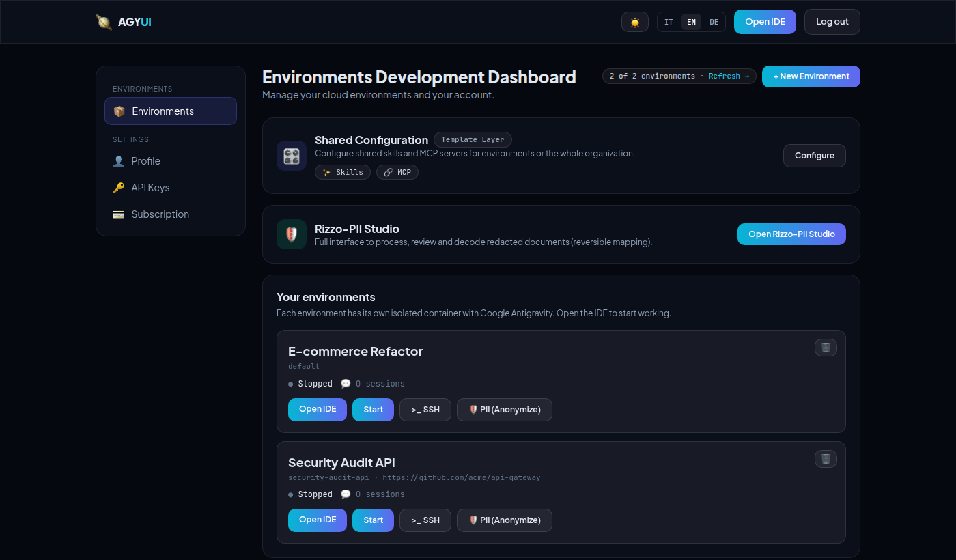The height and width of the screenshot is (560, 956).
Task: Open the Subscription page
Action: click(x=171, y=214)
